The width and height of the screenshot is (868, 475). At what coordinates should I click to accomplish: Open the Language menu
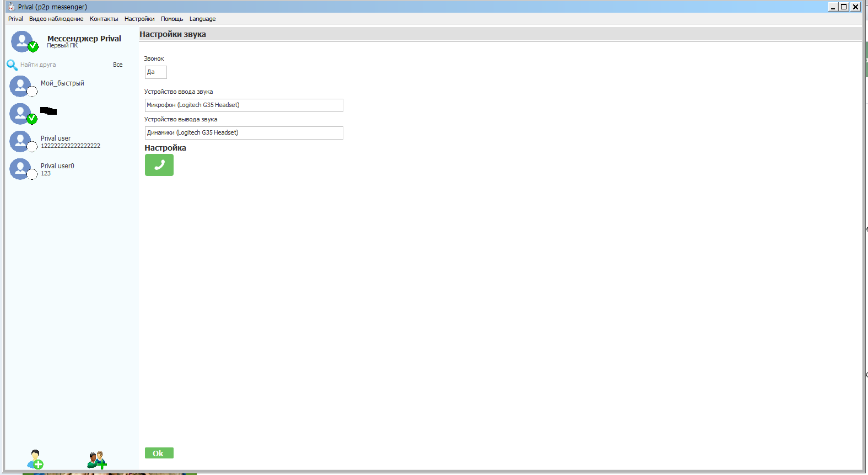click(202, 19)
